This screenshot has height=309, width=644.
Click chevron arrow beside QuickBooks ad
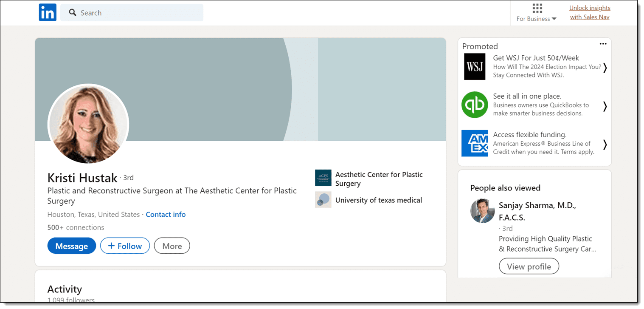click(605, 106)
